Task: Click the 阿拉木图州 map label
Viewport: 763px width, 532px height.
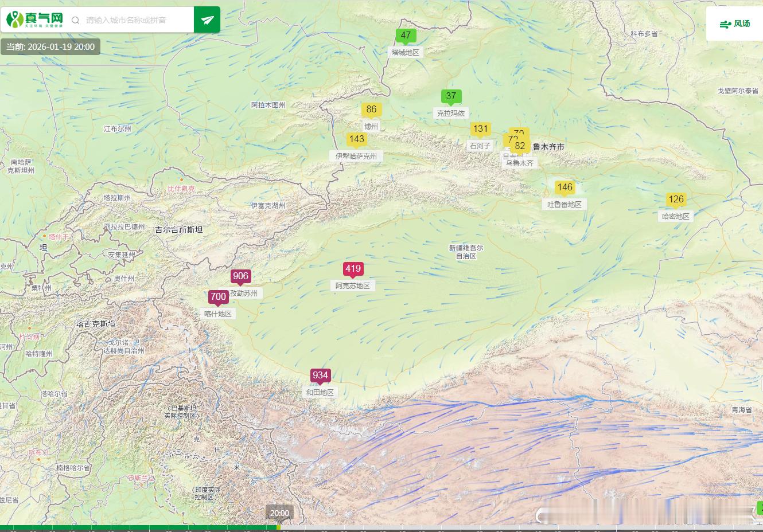Action: (268, 105)
